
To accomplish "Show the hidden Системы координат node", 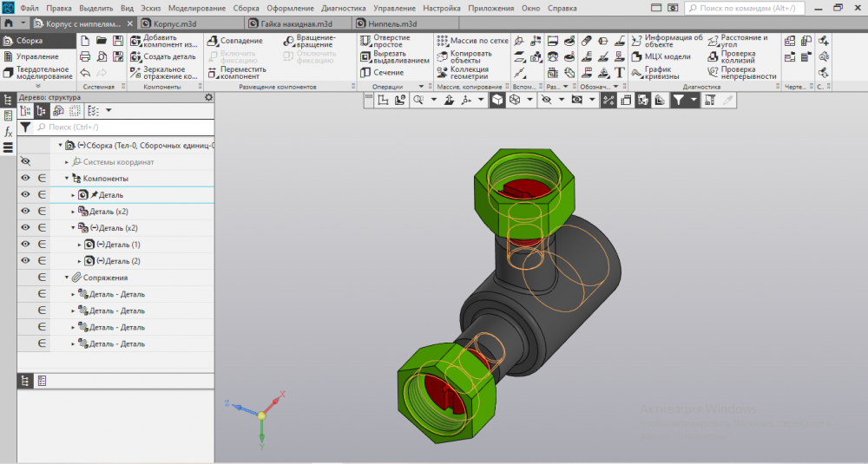I will (x=25, y=162).
